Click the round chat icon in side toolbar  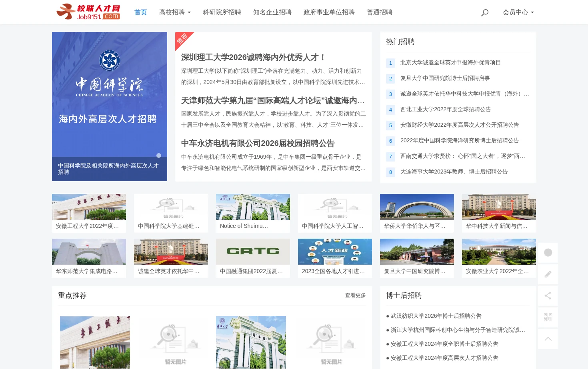tap(548, 253)
